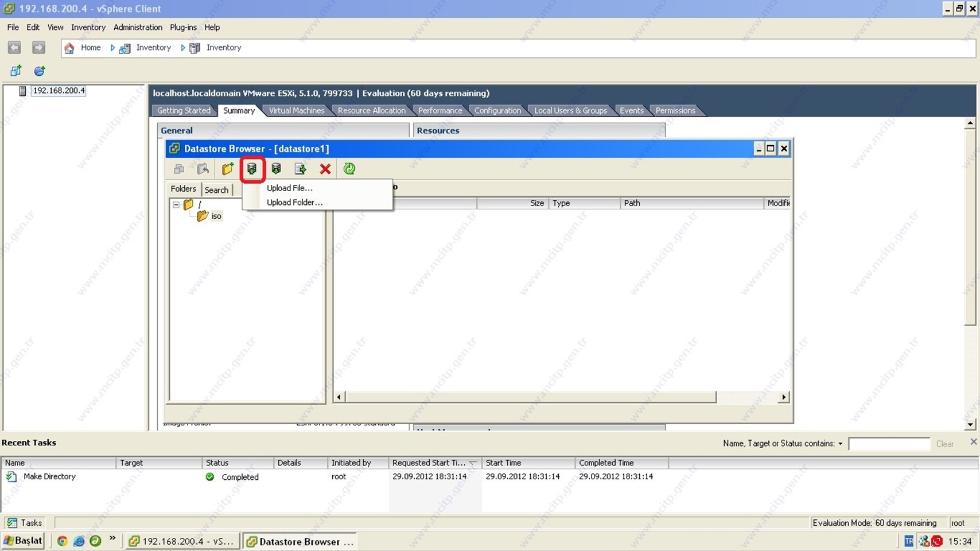Click the Completed Time column header
Image resolution: width=980 pixels, height=551 pixels.
click(621, 463)
